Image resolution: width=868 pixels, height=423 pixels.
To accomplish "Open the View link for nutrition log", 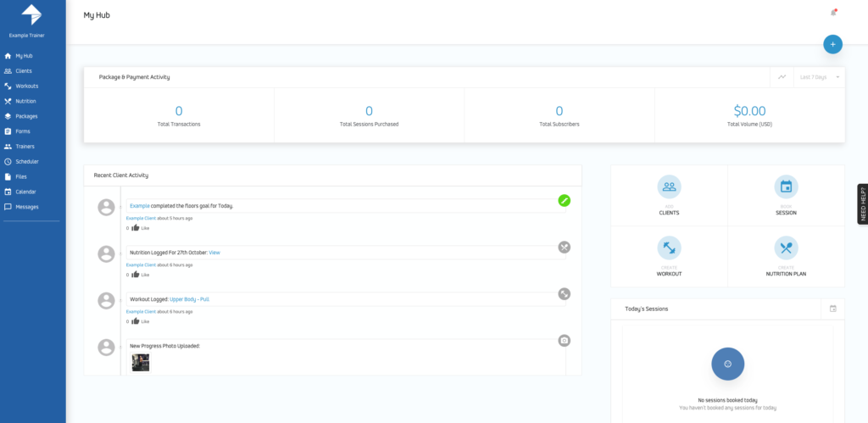I will (x=214, y=253).
